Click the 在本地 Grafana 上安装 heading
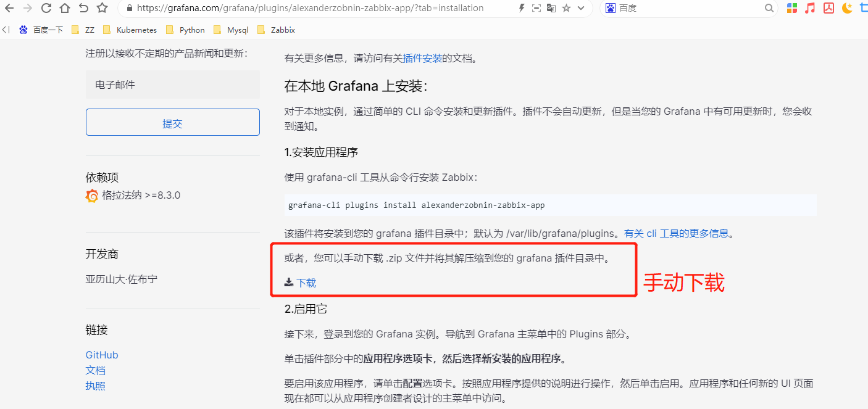 coord(356,86)
